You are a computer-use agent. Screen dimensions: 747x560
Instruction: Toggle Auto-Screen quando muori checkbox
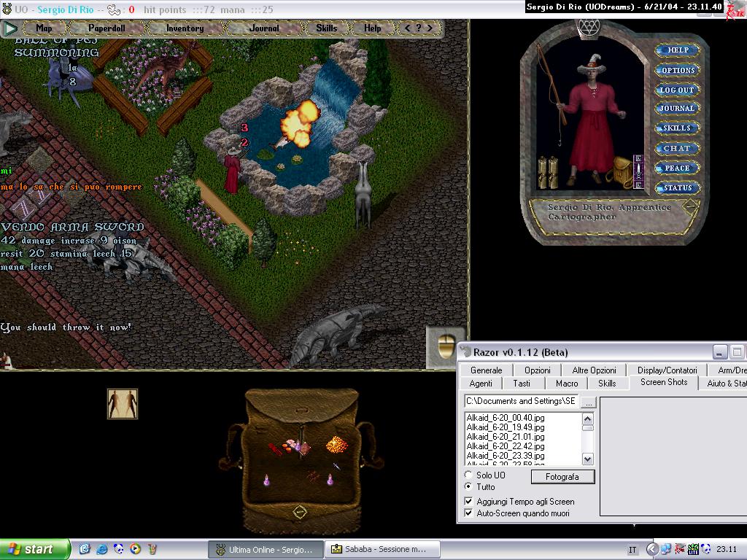[x=469, y=513]
